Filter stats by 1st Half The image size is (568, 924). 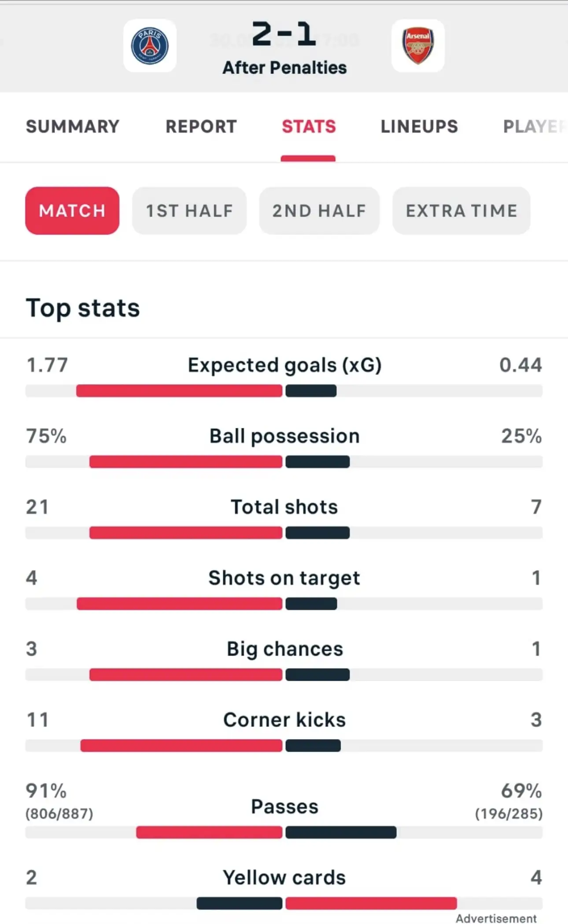(189, 211)
